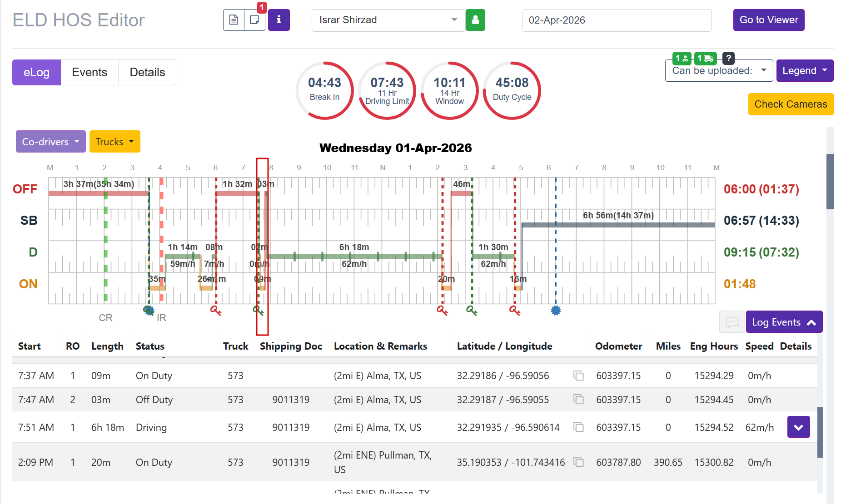This screenshot has width=841, height=504.
Task: Open the sticky note icon with badge
Action: tap(255, 20)
